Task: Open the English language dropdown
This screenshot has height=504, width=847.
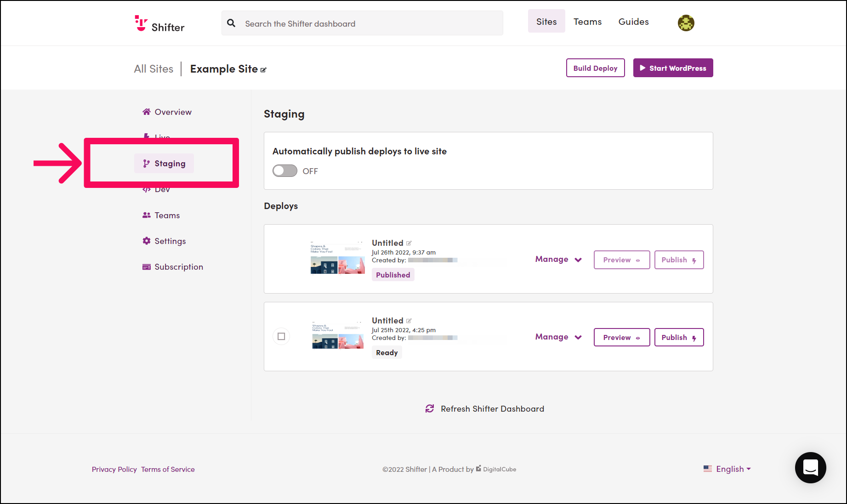Action: (733, 469)
